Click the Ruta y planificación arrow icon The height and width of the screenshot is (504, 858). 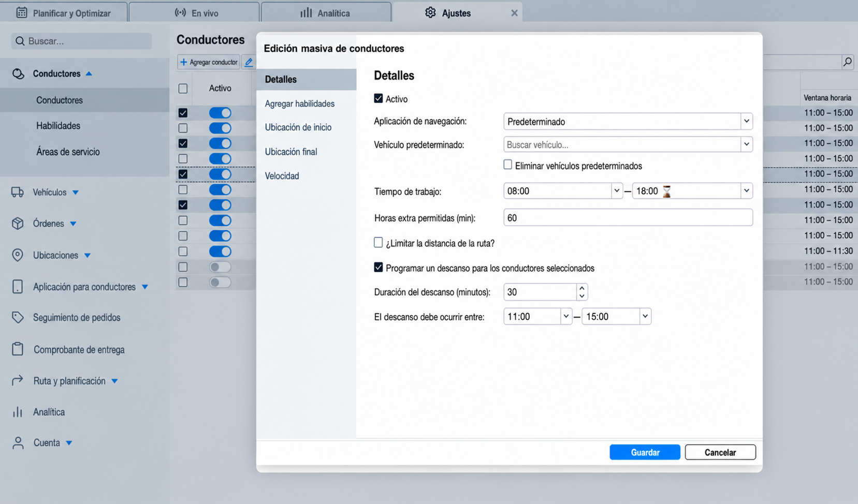point(18,380)
